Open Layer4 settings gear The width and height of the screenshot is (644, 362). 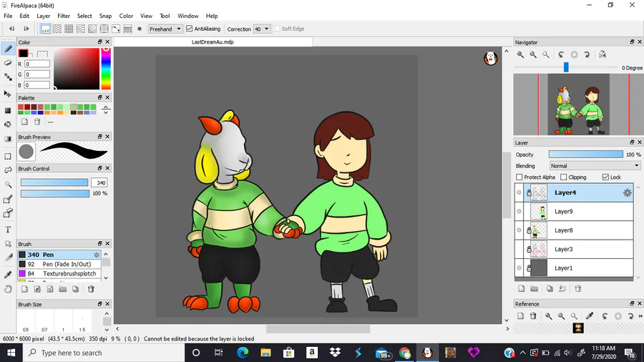tap(627, 192)
